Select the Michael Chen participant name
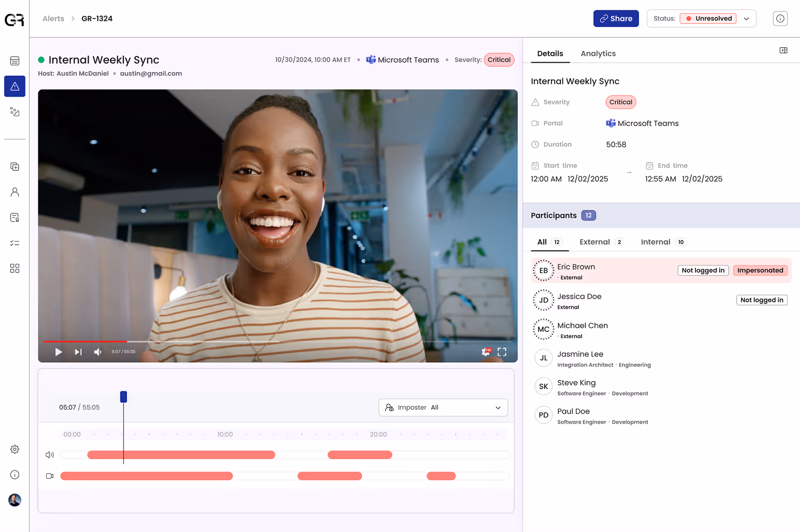 point(582,325)
